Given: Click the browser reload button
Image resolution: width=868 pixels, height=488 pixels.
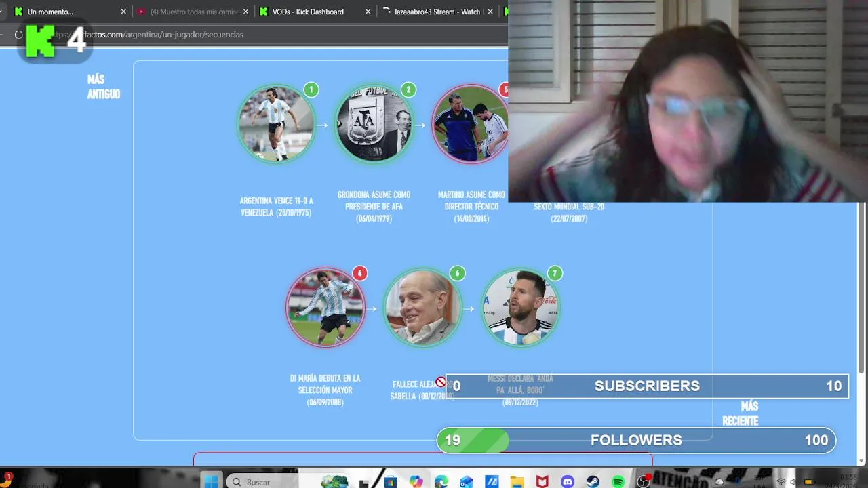Looking at the screenshot, I should (18, 35).
